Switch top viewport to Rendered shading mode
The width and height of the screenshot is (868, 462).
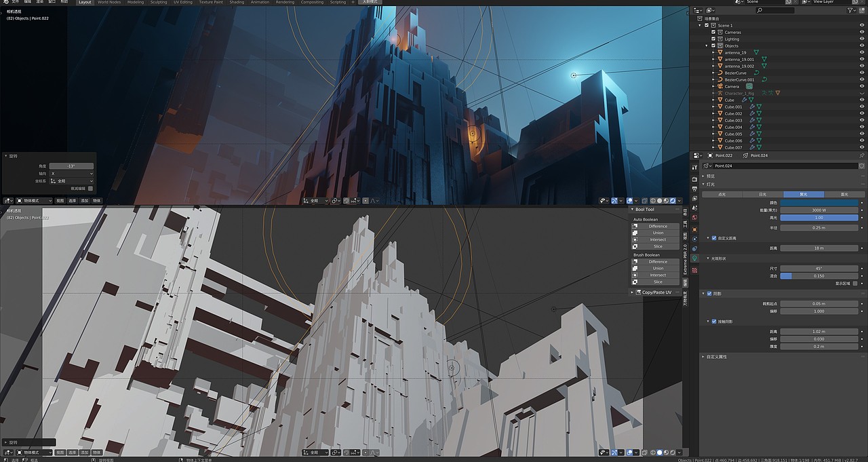[x=673, y=200]
